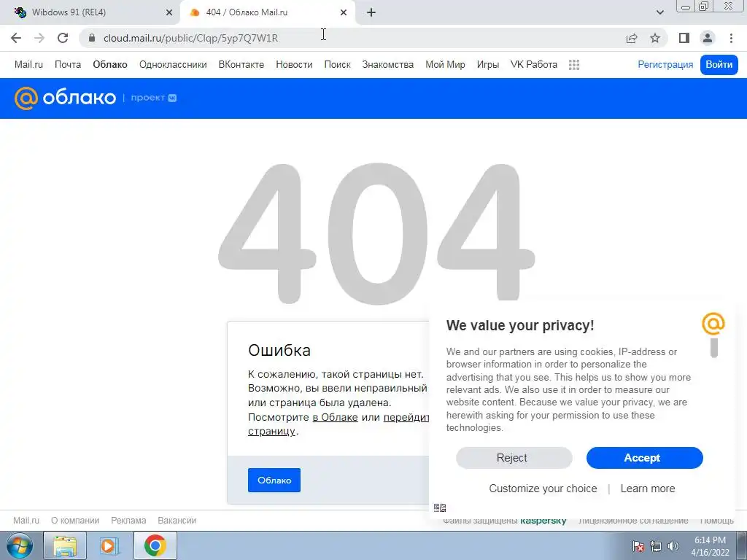Open footer Mail.ru link

point(26,521)
